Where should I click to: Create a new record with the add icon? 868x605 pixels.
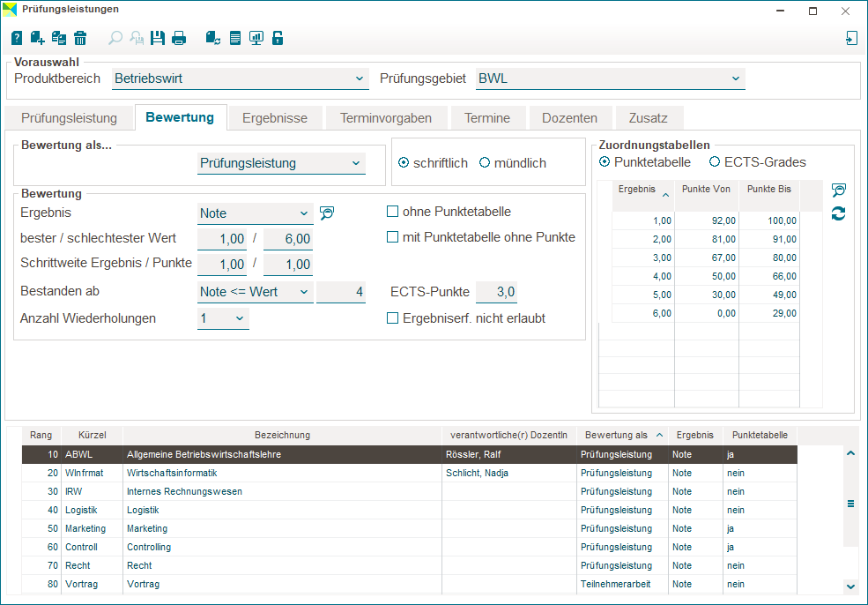point(38,38)
